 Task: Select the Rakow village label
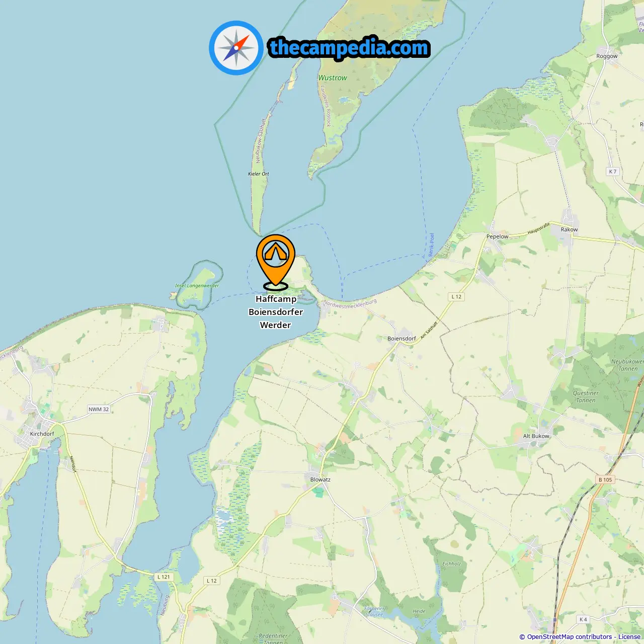click(569, 229)
